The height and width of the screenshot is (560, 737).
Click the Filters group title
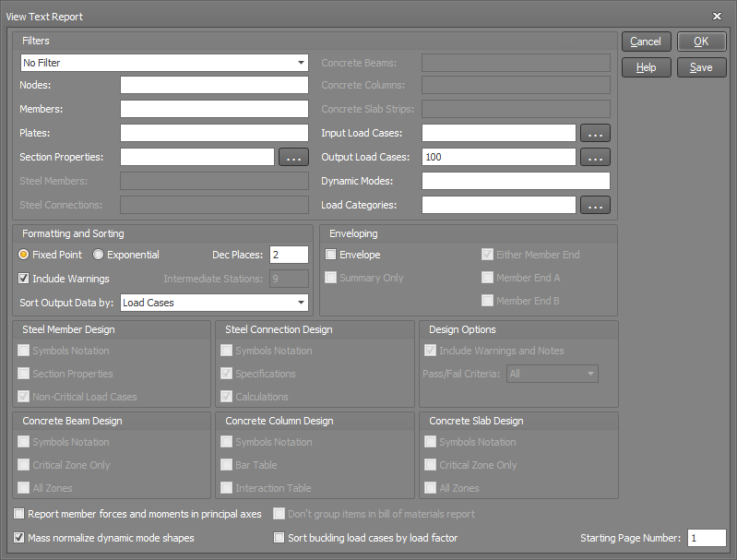(36, 41)
